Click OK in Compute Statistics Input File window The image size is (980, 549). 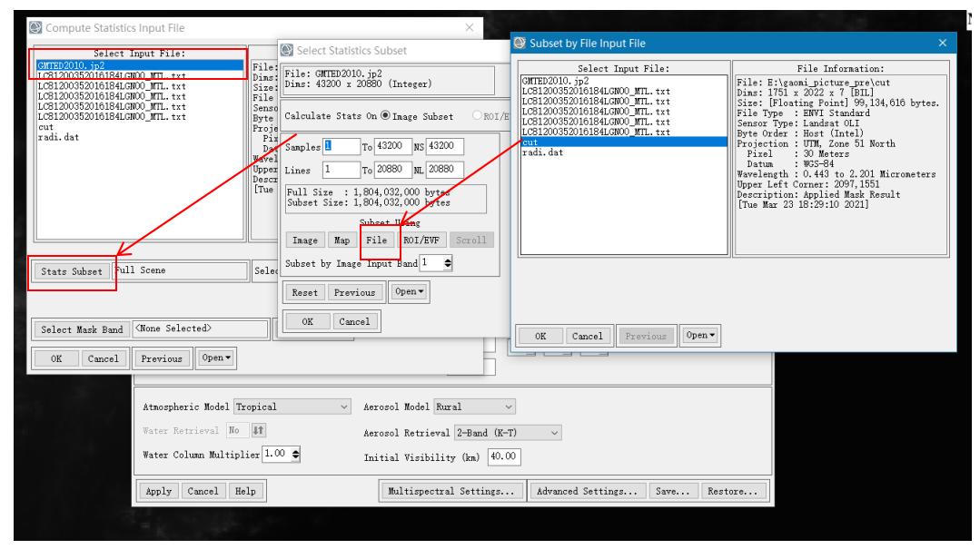56,358
